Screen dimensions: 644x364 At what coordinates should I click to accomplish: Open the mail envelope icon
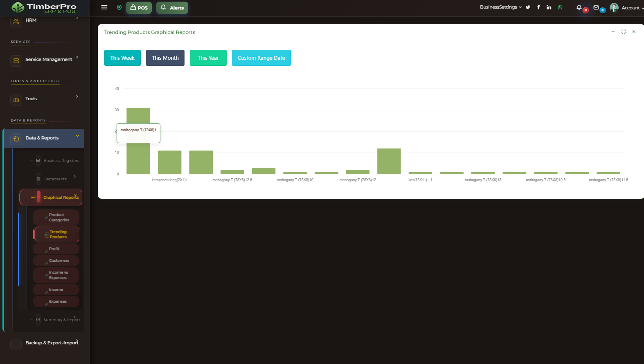596,7
